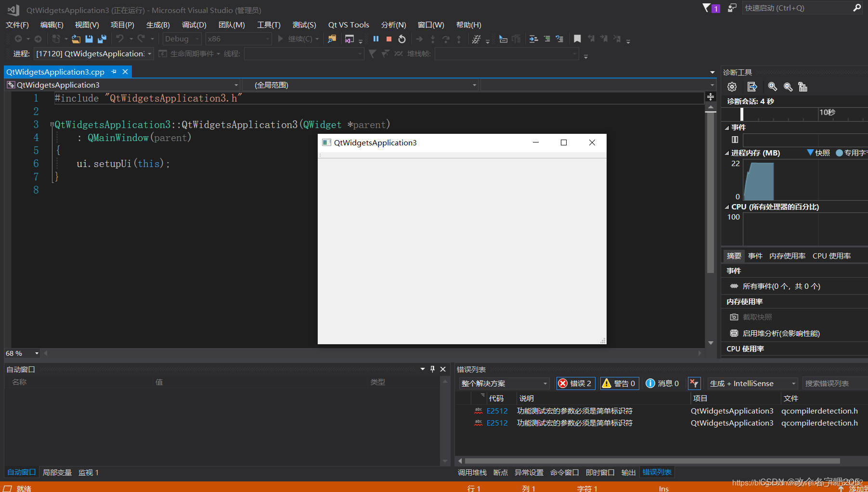Click the quick launch search magnifier

pos(857,8)
